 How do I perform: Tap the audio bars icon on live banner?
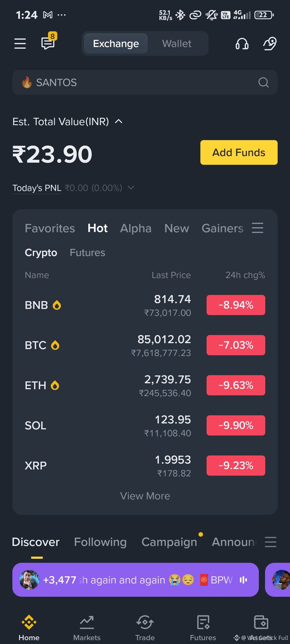243,580
